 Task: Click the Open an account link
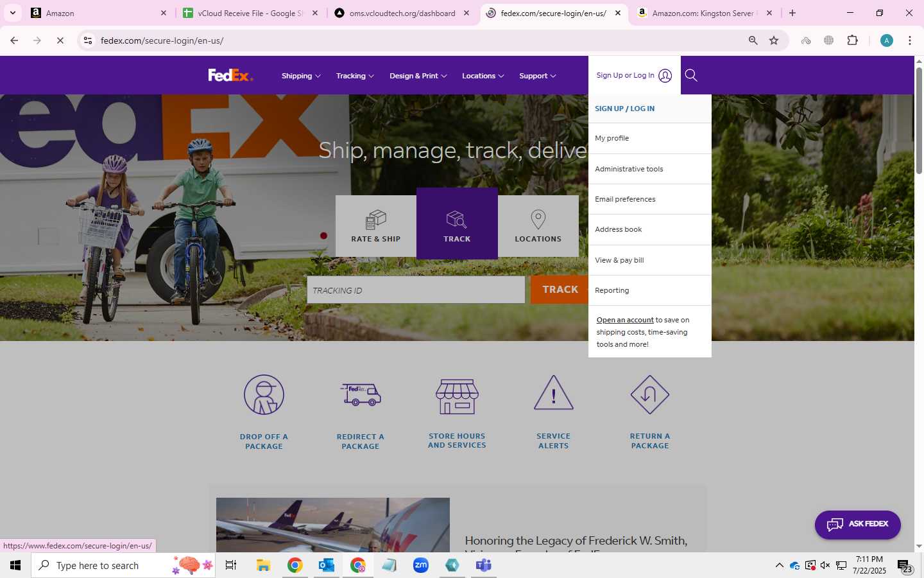(625, 320)
